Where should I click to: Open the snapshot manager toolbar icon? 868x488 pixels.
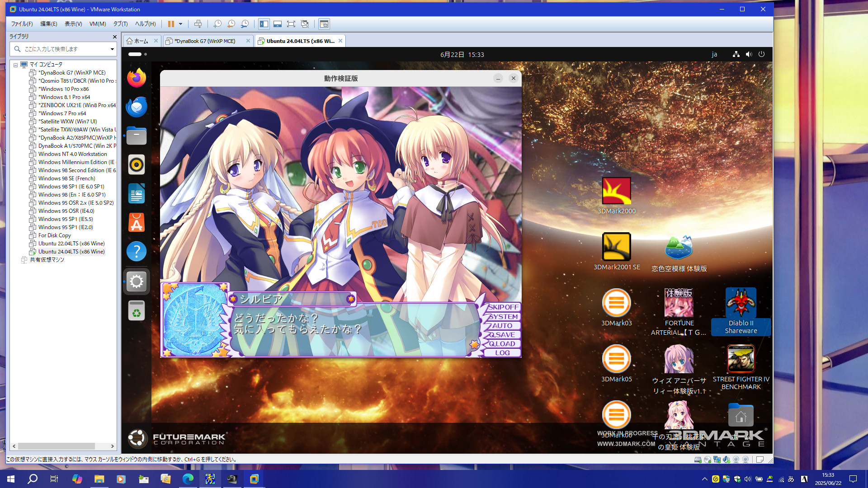pos(245,24)
